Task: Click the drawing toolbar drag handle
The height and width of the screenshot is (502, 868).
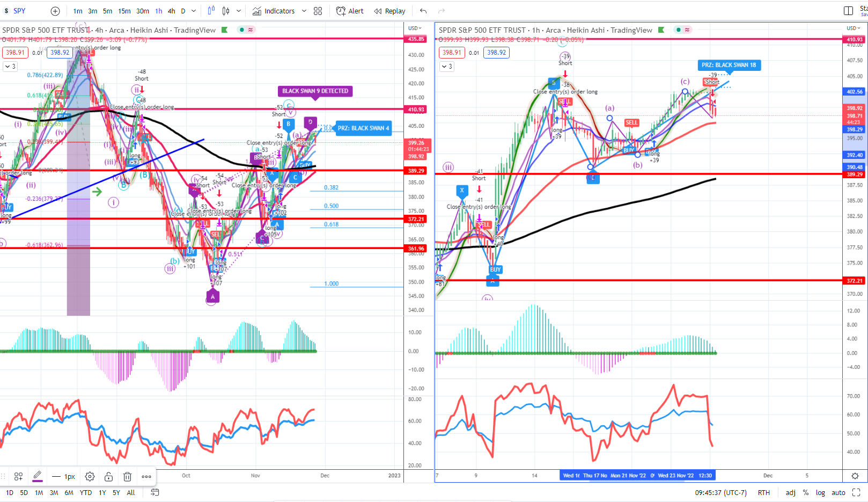Action: click(x=4, y=477)
